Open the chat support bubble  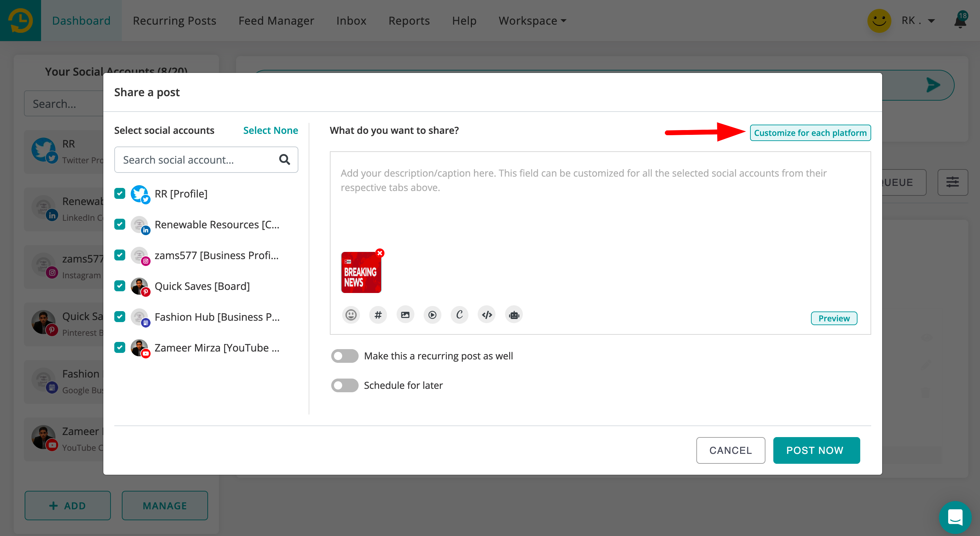(955, 518)
